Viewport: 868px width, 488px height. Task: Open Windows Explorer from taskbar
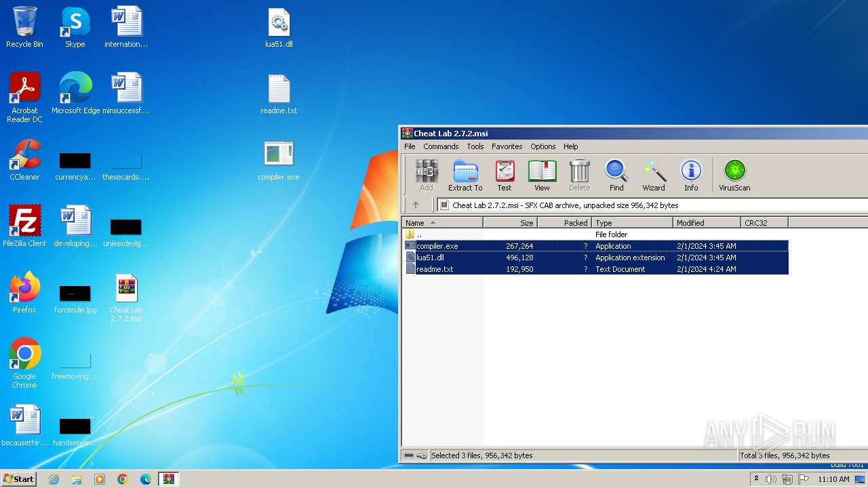tap(77, 479)
